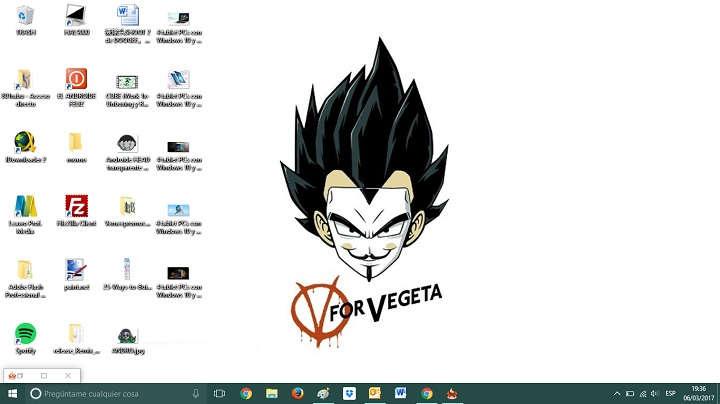Screen dimensions: 720x404
Task: Open Dropbox from the taskbar
Action: 349,393
